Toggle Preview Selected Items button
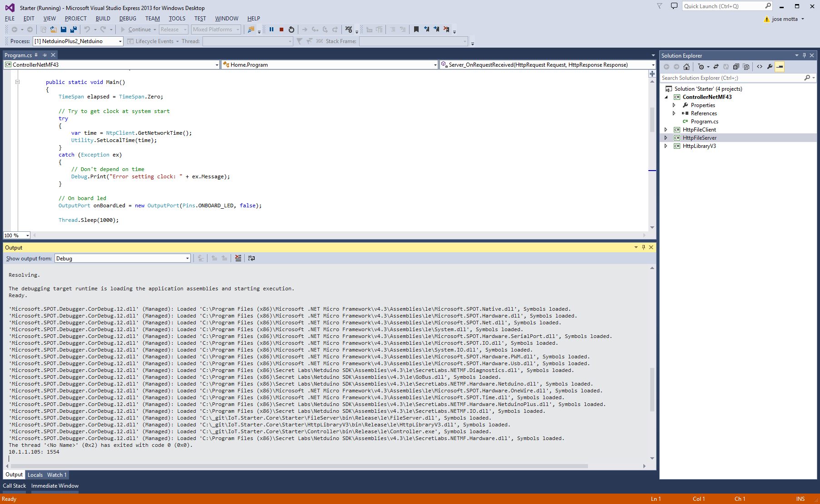This screenshot has width=820, height=504. click(780, 67)
